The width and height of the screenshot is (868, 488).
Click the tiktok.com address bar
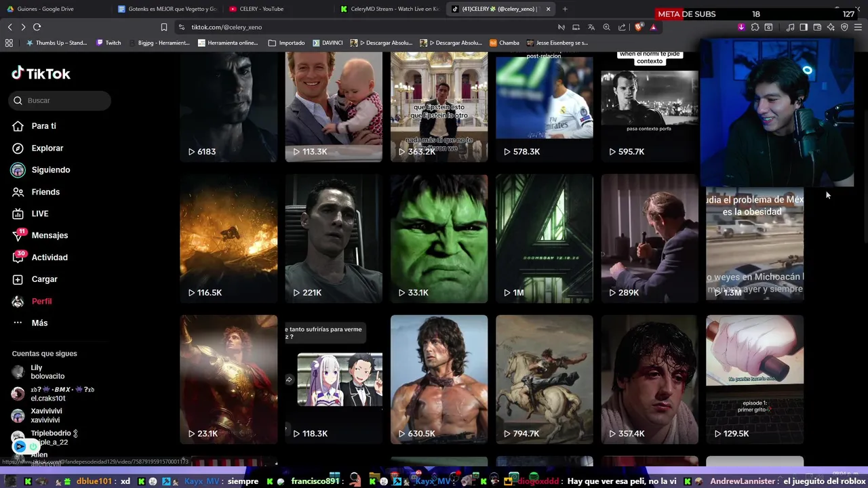pyautogui.click(x=366, y=27)
